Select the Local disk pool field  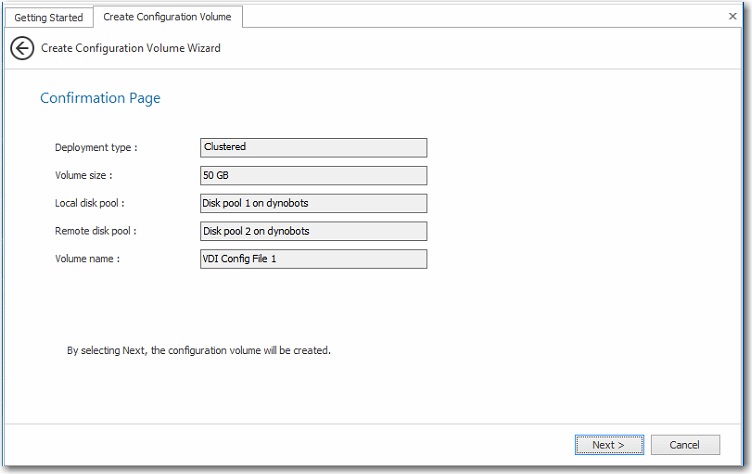click(313, 203)
